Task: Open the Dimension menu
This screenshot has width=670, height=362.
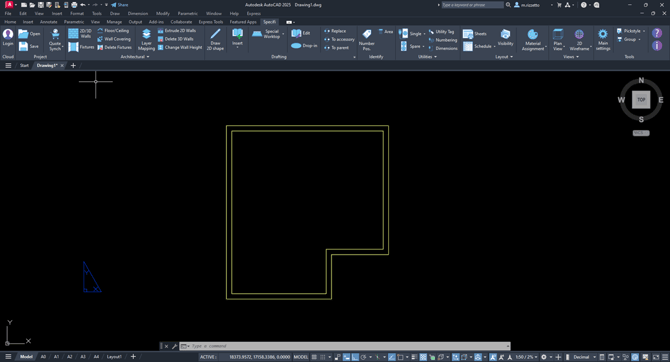Action: pos(138,14)
